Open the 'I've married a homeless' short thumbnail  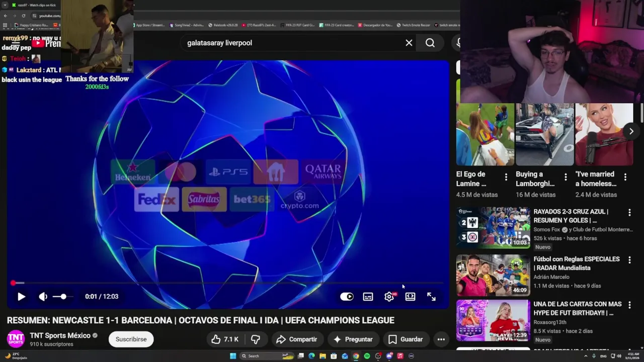click(x=604, y=134)
